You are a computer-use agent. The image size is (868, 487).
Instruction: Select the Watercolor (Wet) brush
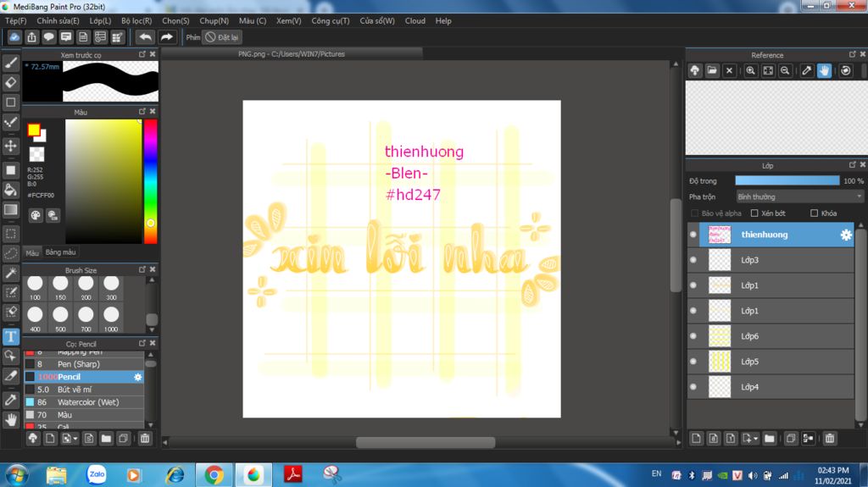click(x=84, y=402)
